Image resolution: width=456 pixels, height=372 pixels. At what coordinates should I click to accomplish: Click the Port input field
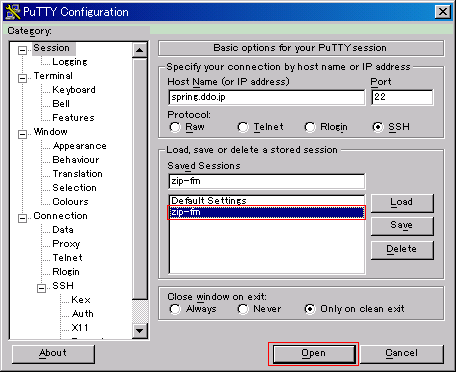402,97
